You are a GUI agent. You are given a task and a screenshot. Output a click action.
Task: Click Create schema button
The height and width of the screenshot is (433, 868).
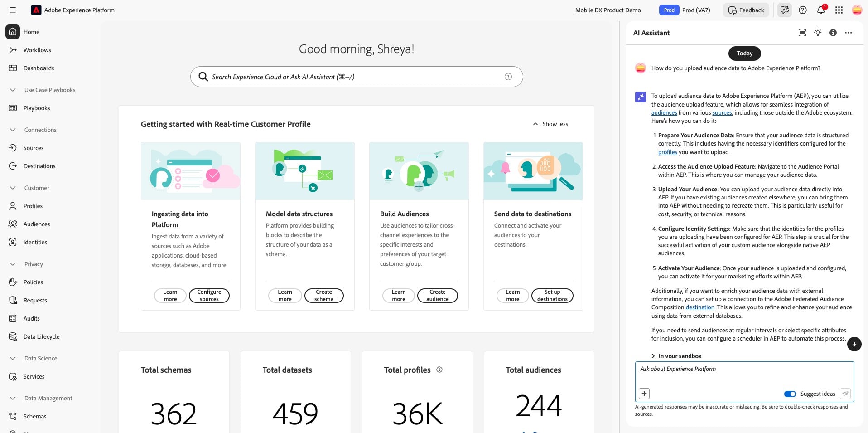324,296
